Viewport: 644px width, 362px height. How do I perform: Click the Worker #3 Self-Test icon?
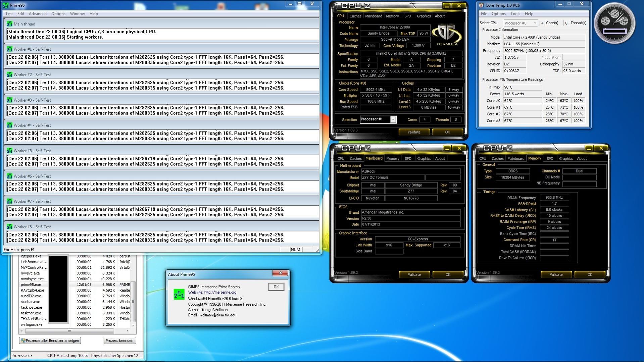pos(10,100)
